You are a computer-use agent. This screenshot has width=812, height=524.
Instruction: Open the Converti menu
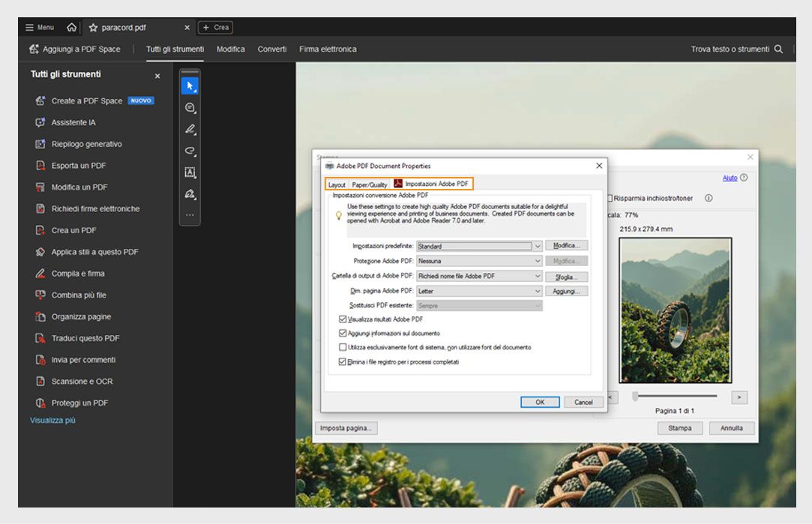coord(271,49)
